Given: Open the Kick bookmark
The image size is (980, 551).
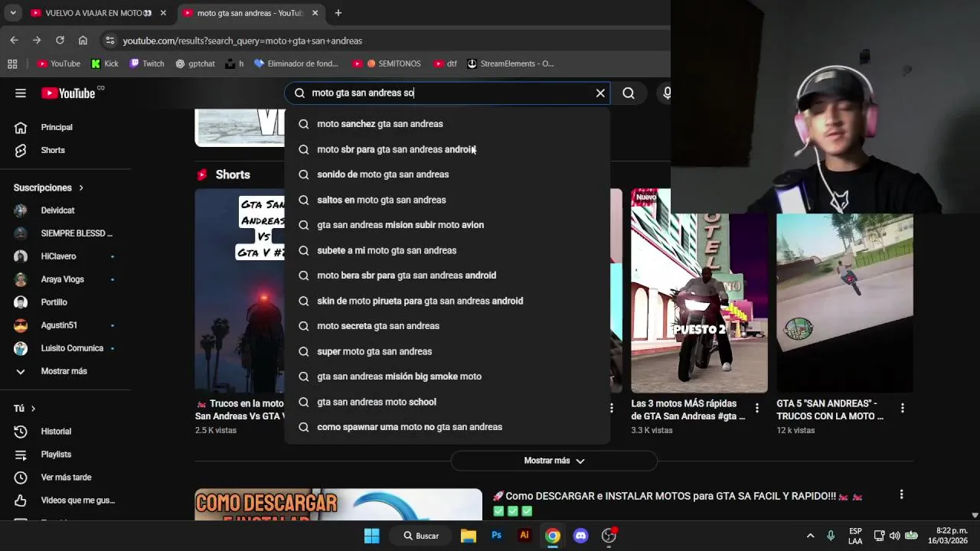Looking at the screenshot, I should 105,64.
